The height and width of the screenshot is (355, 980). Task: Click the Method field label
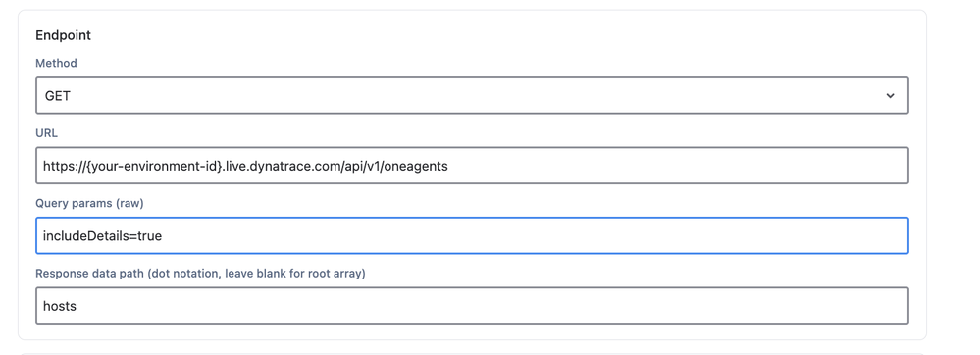[56, 63]
